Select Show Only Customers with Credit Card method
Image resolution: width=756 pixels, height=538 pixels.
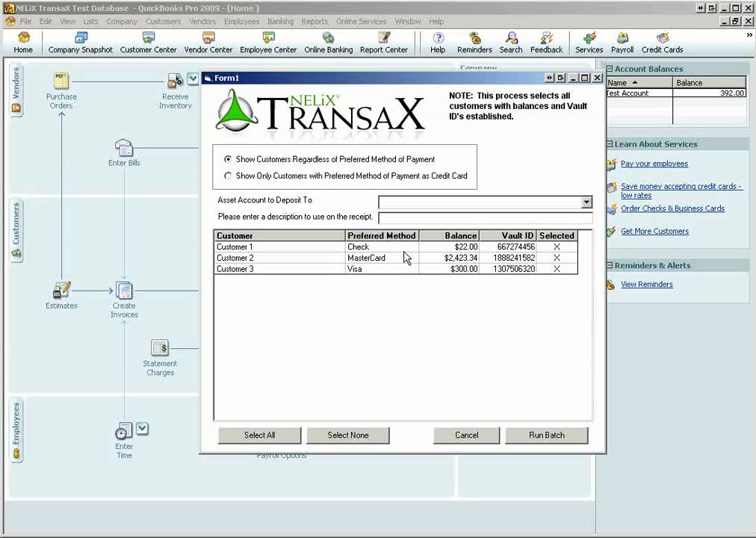[x=228, y=176]
